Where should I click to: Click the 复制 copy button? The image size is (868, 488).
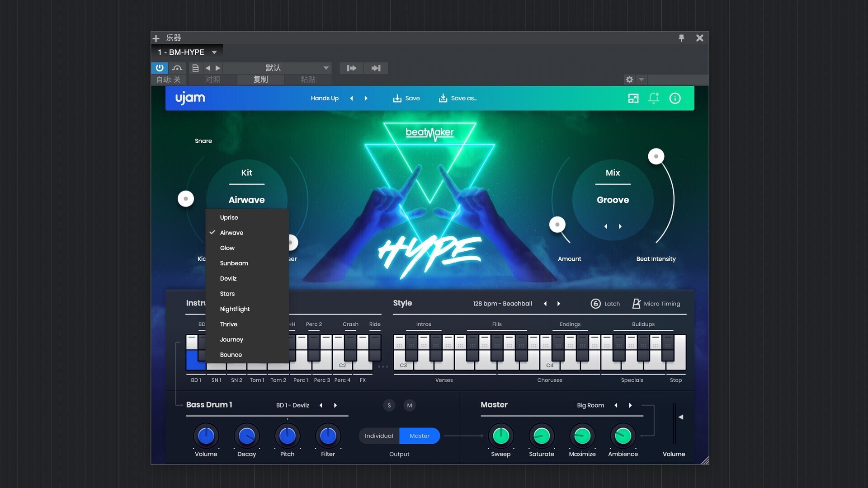click(x=260, y=80)
